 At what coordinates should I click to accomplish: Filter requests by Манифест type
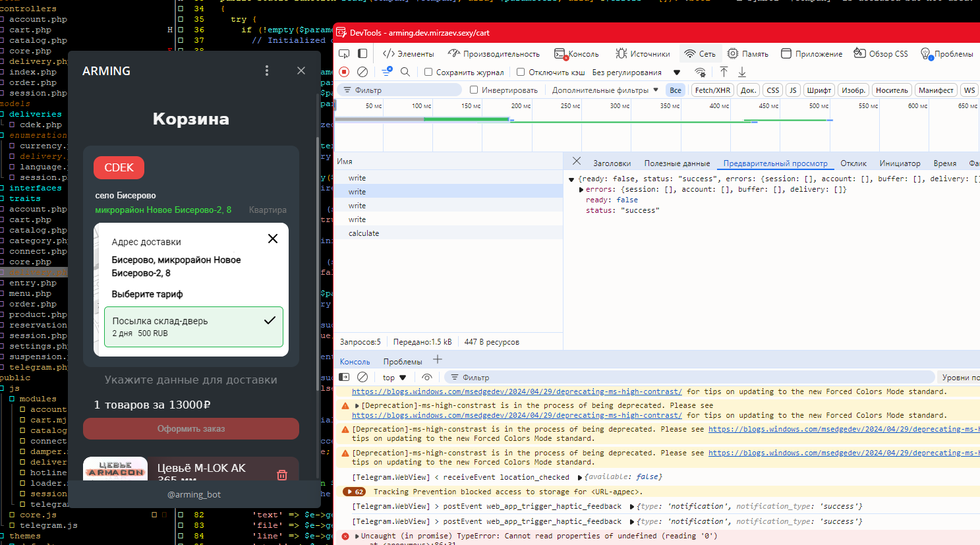click(x=936, y=90)
